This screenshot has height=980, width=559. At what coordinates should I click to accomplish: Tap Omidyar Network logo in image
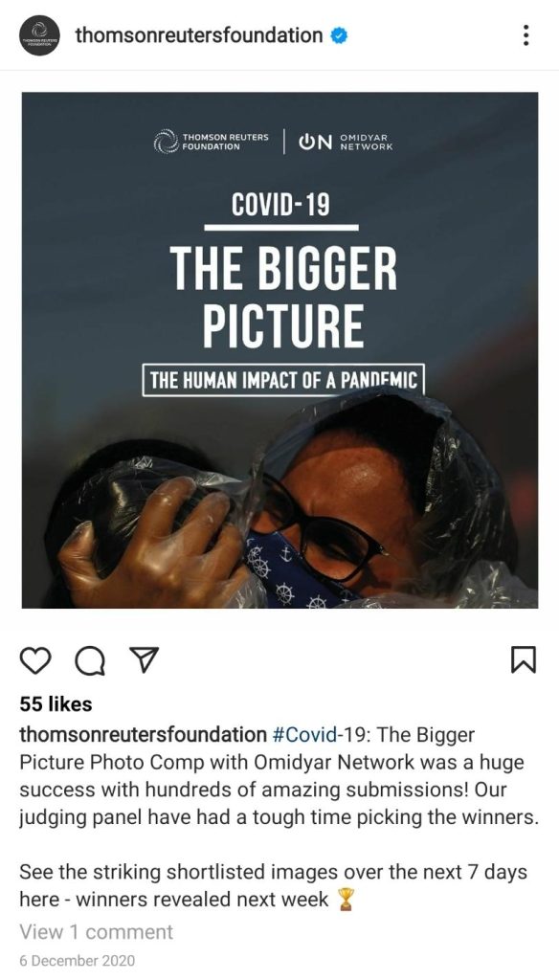[x=346, y=142]
